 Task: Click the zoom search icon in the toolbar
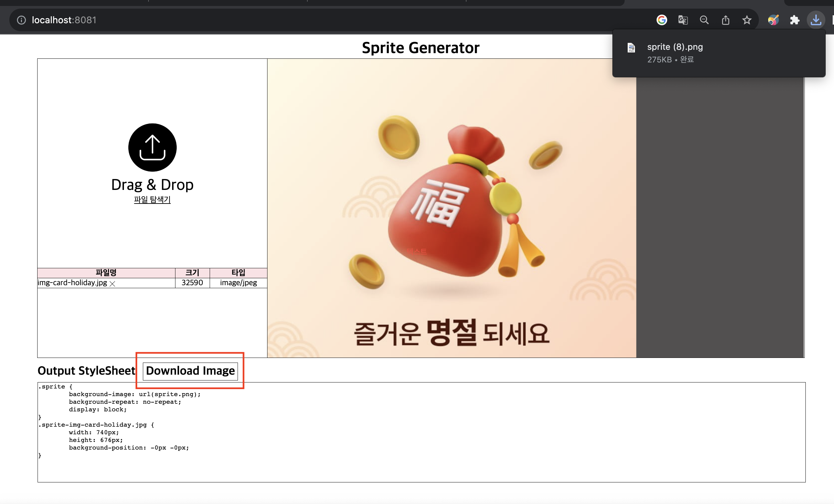(x=704, y=20)
